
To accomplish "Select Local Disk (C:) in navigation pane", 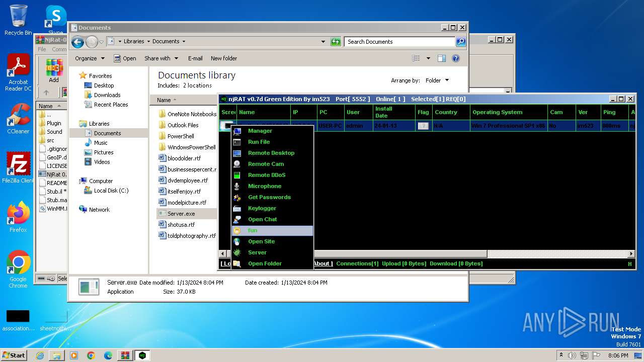I will (111, 191).
